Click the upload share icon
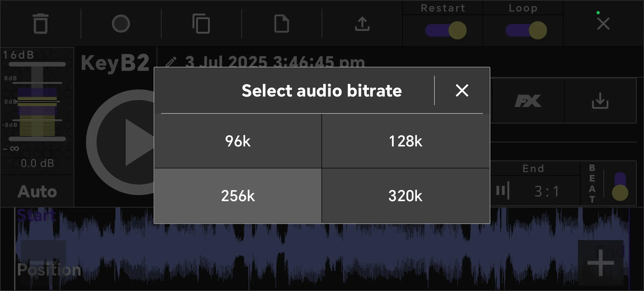The width and height of the screenshot is (644, 291). (362, 24)
